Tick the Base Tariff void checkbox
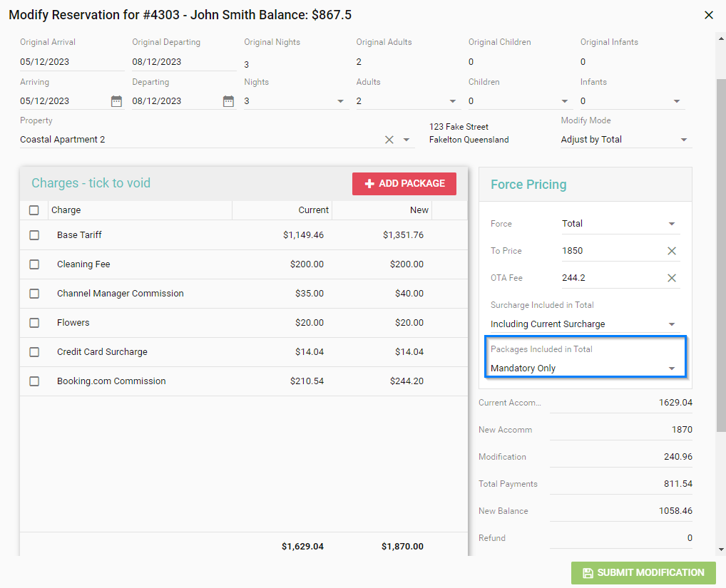This screenshot has height=588, width=726. point(34,235)
